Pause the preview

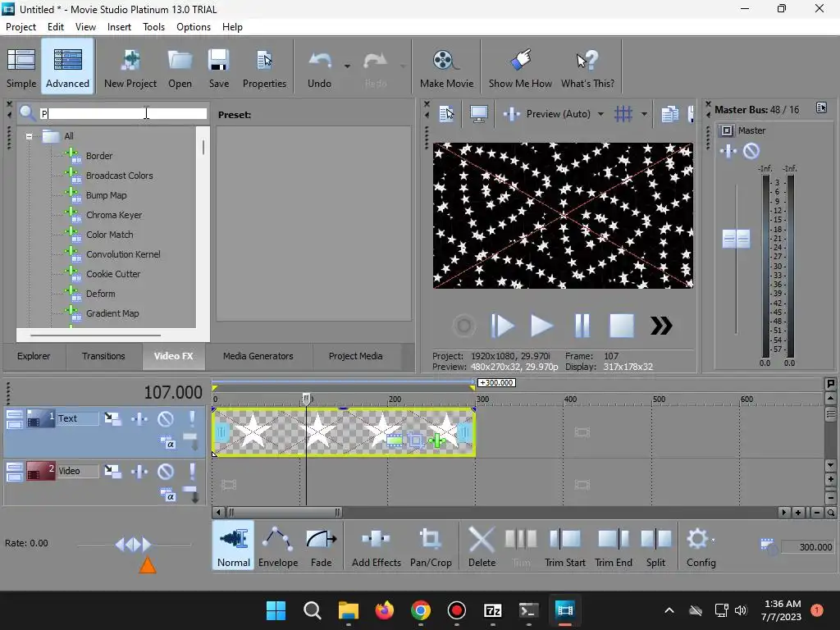point(582,325)
